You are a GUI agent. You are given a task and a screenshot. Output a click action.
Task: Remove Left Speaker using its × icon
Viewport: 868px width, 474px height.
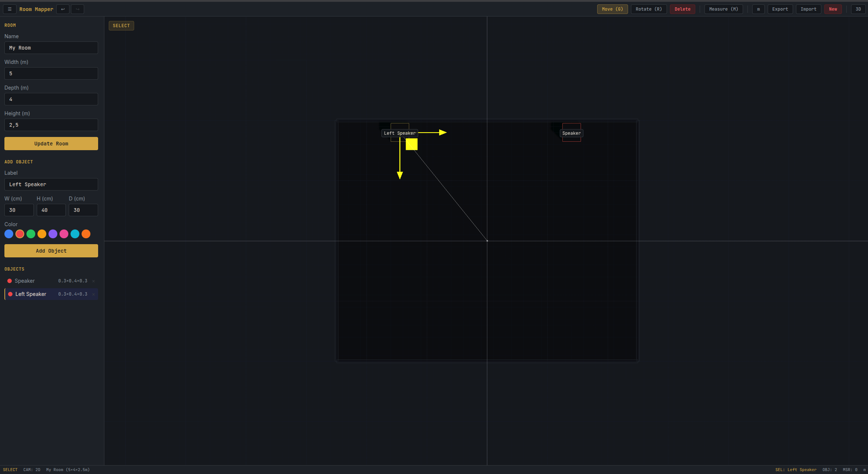click(94, 294)
